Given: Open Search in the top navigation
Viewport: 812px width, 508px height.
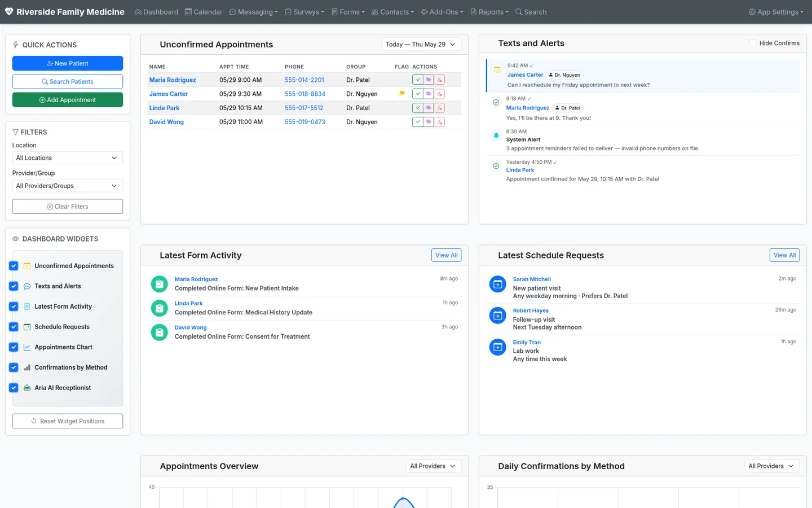Looking at the screenshot, I should [531, 12].
